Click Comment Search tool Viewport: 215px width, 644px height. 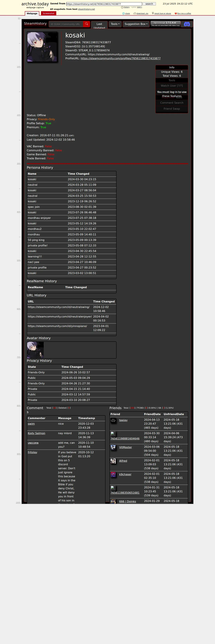pos(172,103)
